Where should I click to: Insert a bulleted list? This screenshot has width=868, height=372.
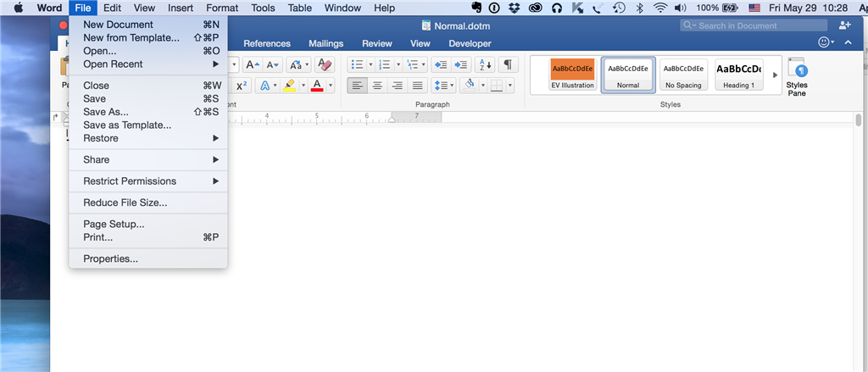point(357,64)
